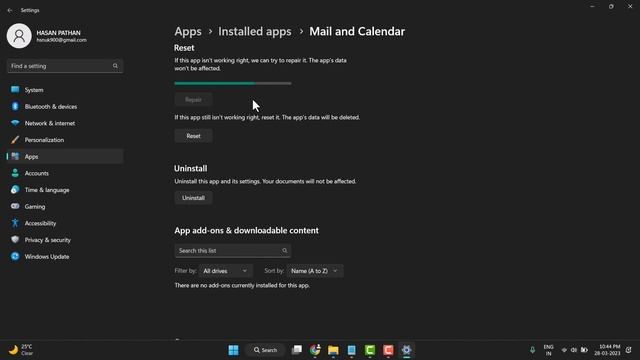Click the Reset button
Viewport: 640px width, 360px height.
pos(193,136)
